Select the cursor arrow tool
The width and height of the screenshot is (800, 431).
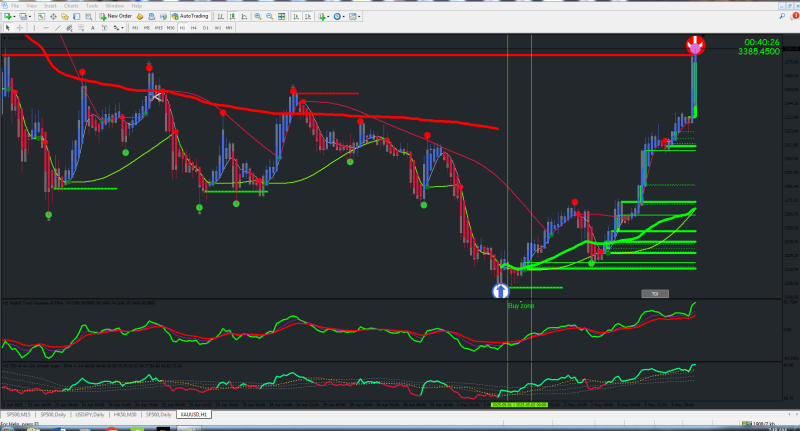[8, 28]
